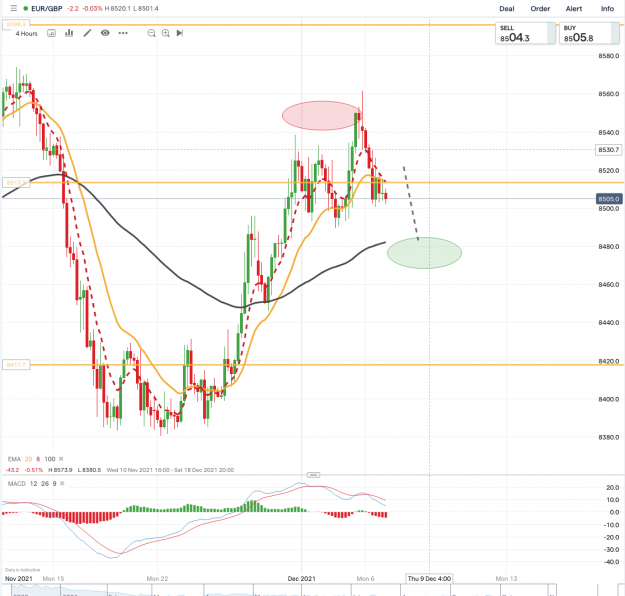Open the hamburger menu beside EUR/GBP

14,8
